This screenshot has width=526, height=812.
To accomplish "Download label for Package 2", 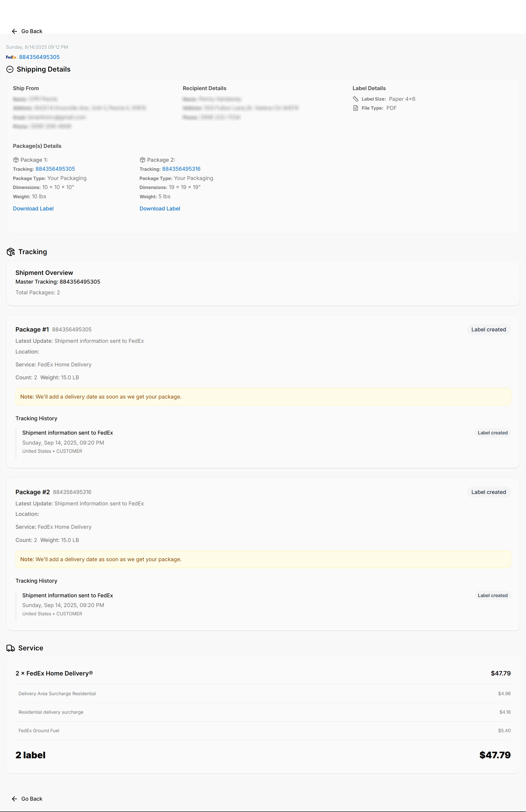I will coord(160,208).
